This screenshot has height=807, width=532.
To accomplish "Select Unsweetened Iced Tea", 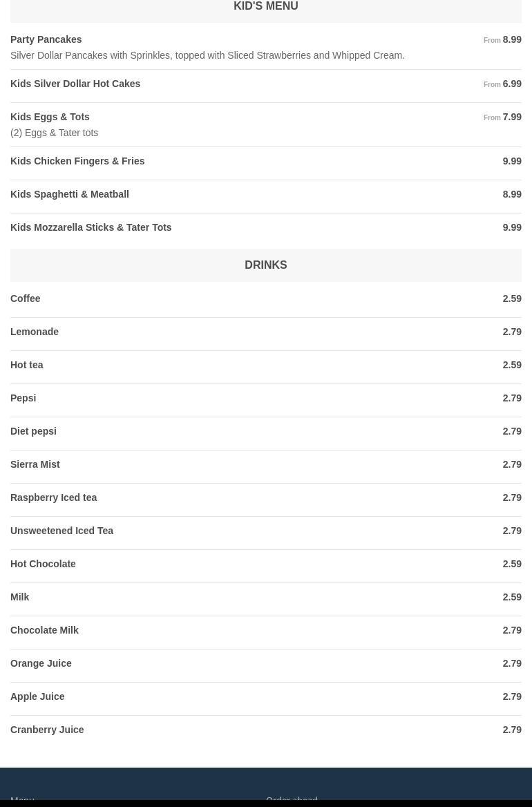I will point(61,531).
